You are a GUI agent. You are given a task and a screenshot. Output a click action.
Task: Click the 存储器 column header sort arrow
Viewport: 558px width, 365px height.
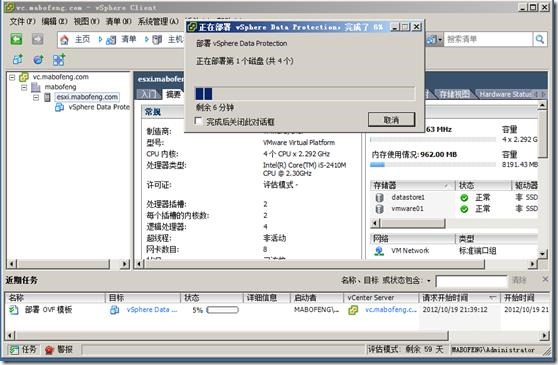click(446, 185)
